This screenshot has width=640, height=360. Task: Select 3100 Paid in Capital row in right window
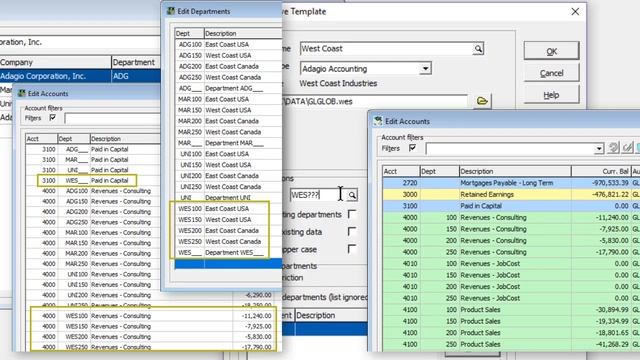point(511,206)
